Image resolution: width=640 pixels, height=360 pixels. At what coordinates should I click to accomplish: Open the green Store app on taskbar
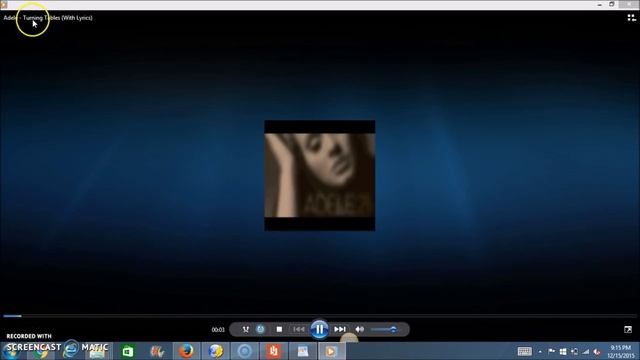128,351
